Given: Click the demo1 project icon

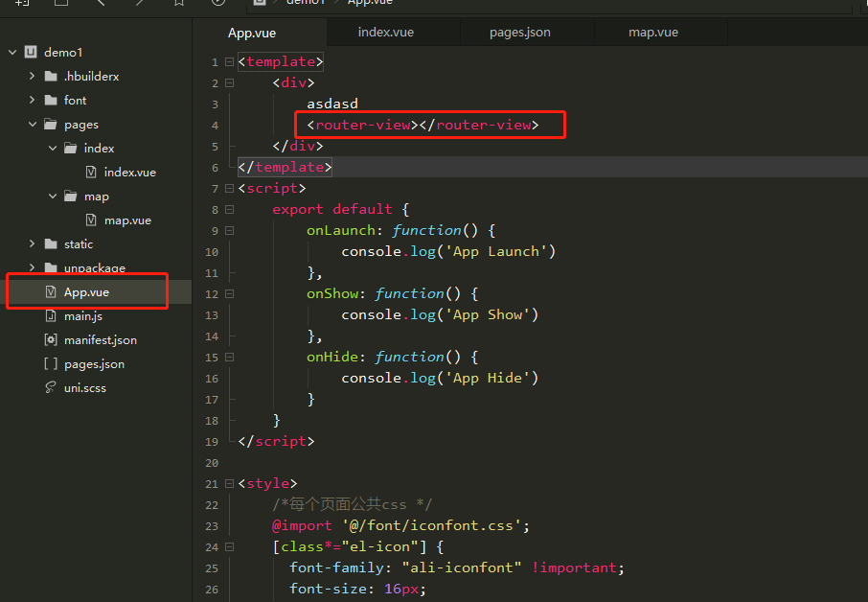Looking at the screenshot, I should pos(31,53).
